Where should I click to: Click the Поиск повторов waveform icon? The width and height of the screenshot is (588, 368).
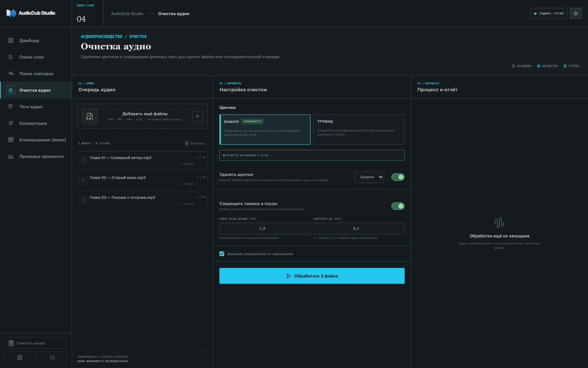click(x=11, y=74)
